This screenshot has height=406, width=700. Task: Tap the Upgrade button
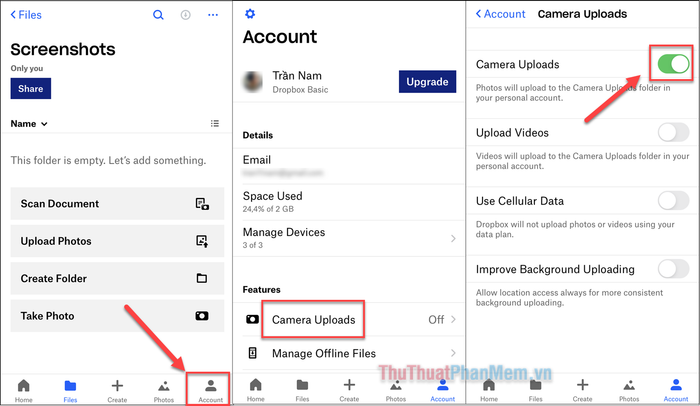[427, 82]
